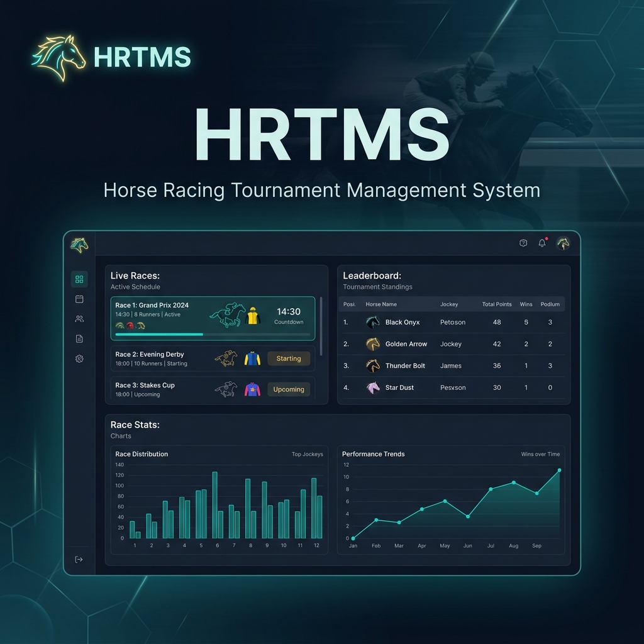Open the Race 1: Grand Prix 2024 card
The width and height of the screenshot is (644, 644).
tap(213, 318)
